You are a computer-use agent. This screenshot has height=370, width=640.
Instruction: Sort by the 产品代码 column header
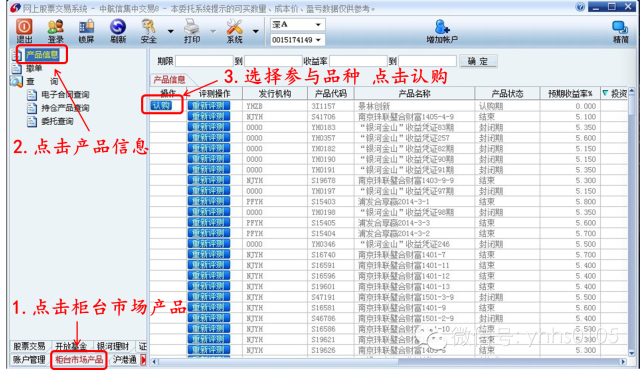tap(331, 93)
